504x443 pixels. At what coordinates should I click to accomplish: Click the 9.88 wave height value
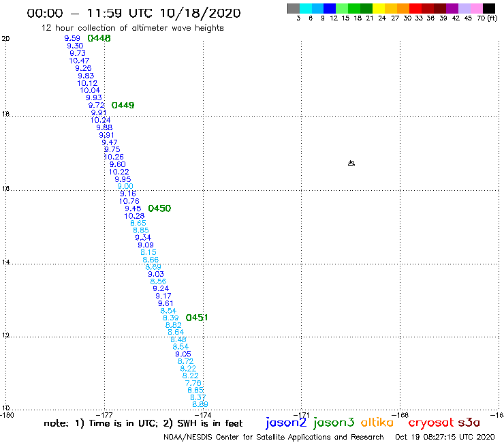[x=104, y=127]
